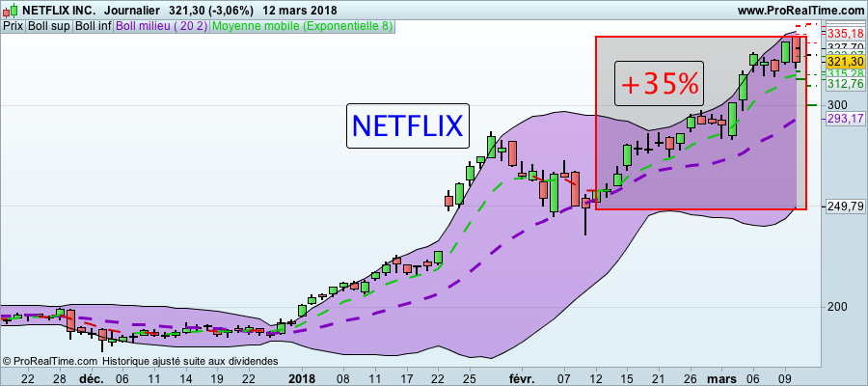Image resolution: width=868 pixels, height=386 pixels.
Task: Click the NETFLIX INC. title text
Action: click(58, 11)
